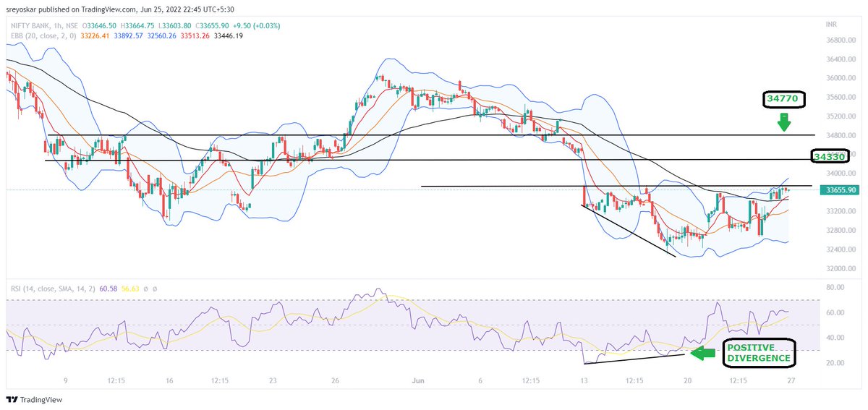Image resolution: width=868 pixels, height=410 pixels.
Task: Click the 60.00 RSI axis label
Action: coord(836,312)
